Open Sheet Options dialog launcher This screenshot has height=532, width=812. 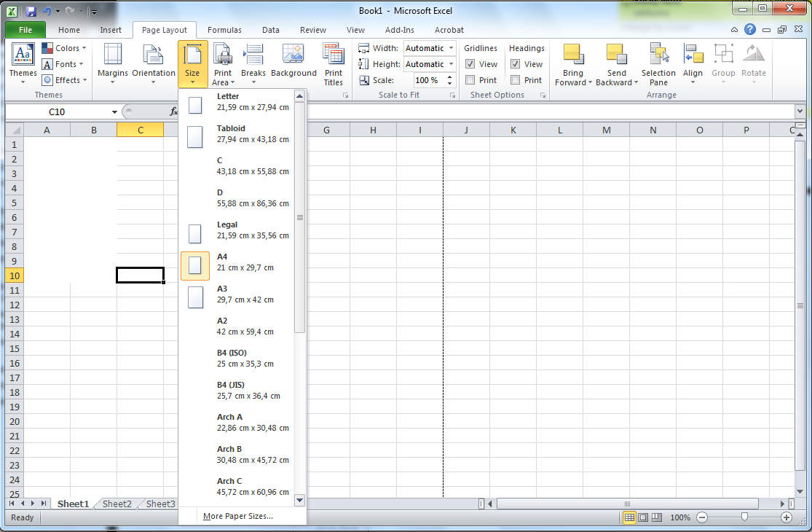(543, 95)
